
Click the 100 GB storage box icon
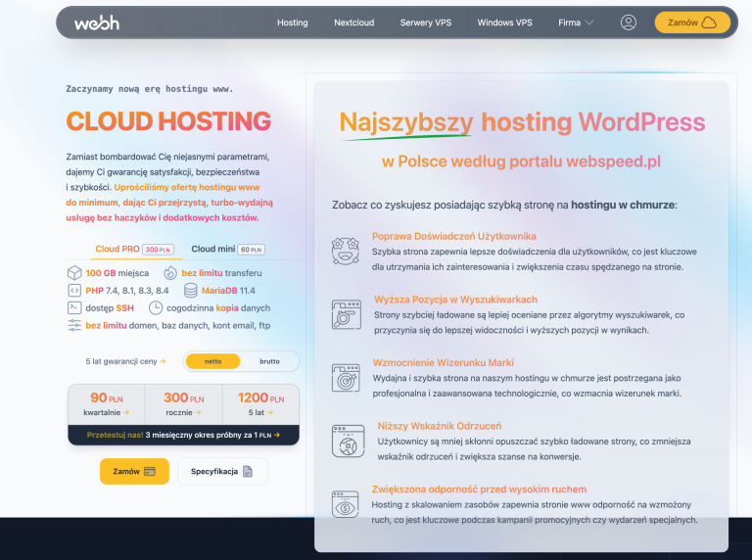[x=74, y=273]
